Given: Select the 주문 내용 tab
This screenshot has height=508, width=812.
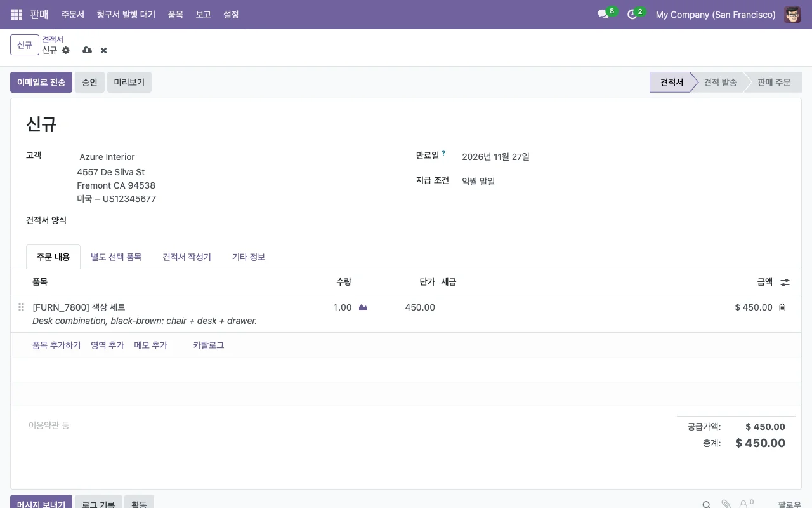Looking at the screenshot, I should pyautogui.click(x=53, y=257).
